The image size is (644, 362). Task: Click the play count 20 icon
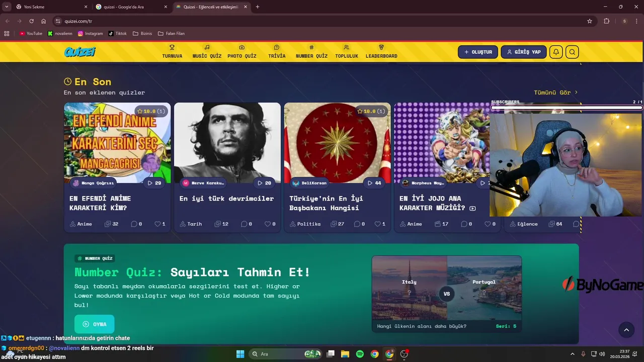(x=264, y=183)
